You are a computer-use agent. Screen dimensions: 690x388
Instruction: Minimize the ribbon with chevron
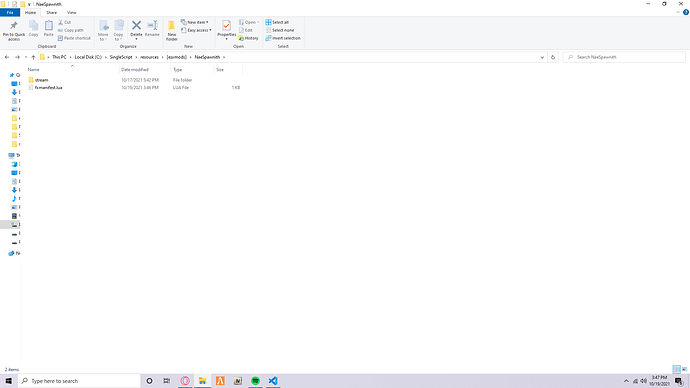point(678,12)
